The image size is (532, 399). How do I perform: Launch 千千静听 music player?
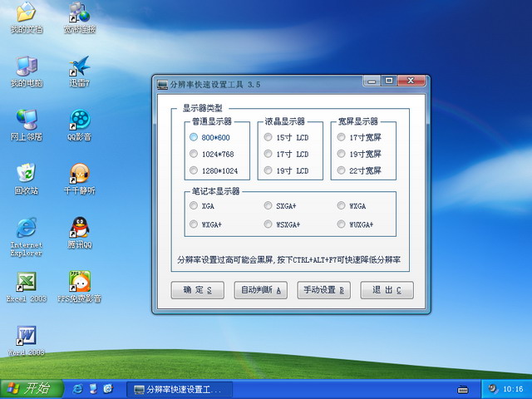pyautogui.click(x=80, y=174)
